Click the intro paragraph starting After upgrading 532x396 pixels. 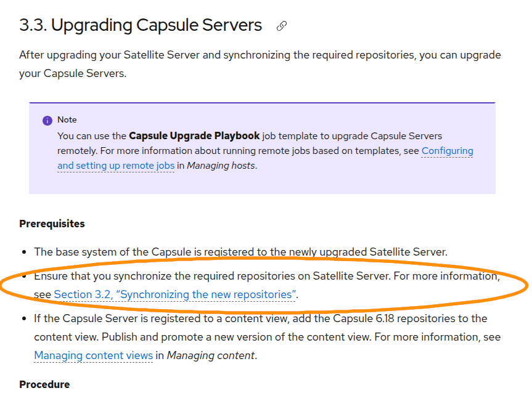coord(260,64)
